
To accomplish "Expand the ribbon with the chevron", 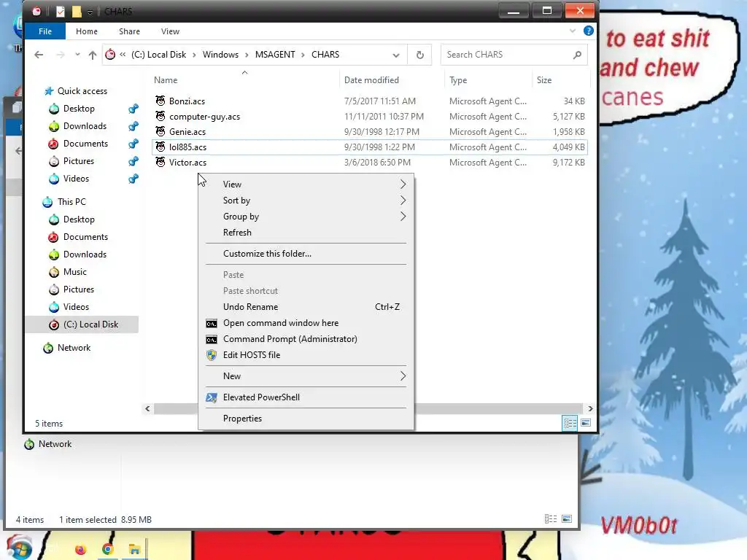I will pyautogui.click(x=572, y=31).
